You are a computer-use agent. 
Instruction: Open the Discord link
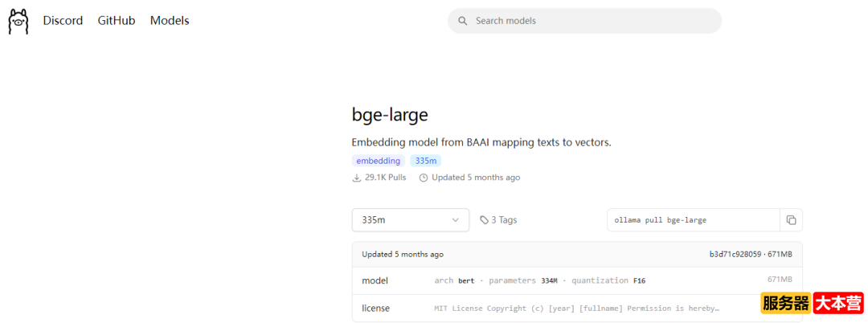click(63, 21)
